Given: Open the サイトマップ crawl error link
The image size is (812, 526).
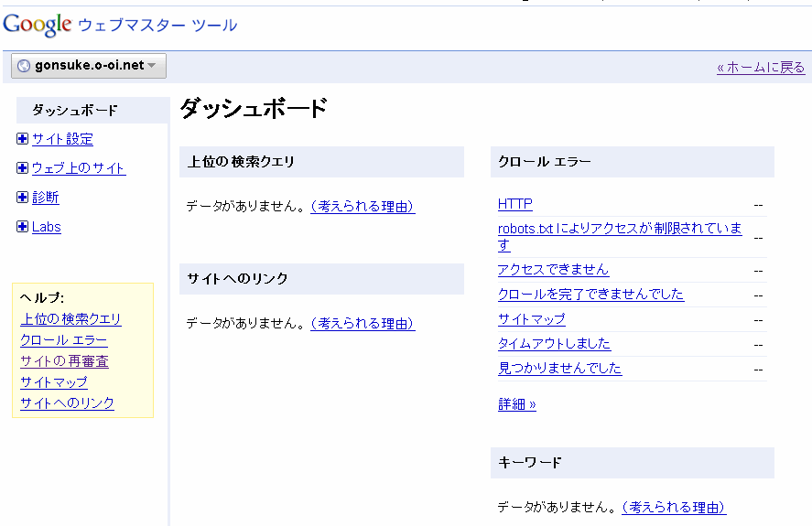Looking at the screenshot, I should click(532, 319).
